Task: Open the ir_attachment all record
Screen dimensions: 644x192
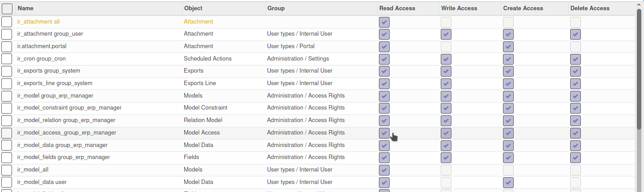Action: [x=38, y=21]
